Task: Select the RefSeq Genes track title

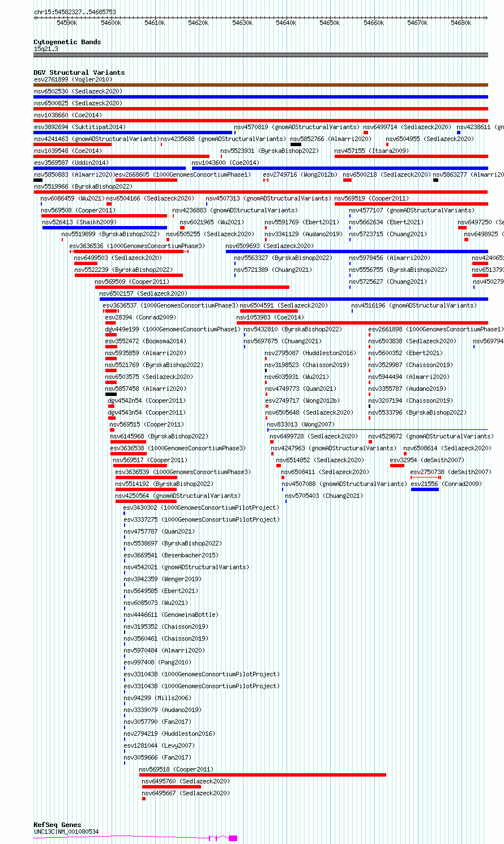Action: [57, 825]
